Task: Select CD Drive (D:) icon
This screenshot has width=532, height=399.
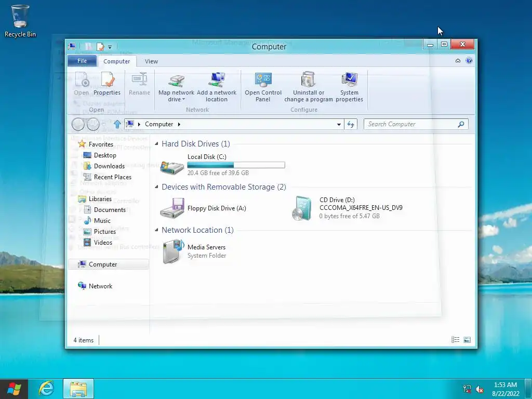Action: pyautogui.click(x=301, y=208)
